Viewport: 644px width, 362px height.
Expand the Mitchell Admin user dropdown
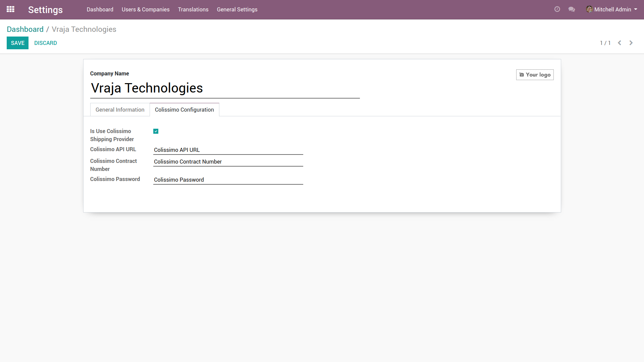611,9
